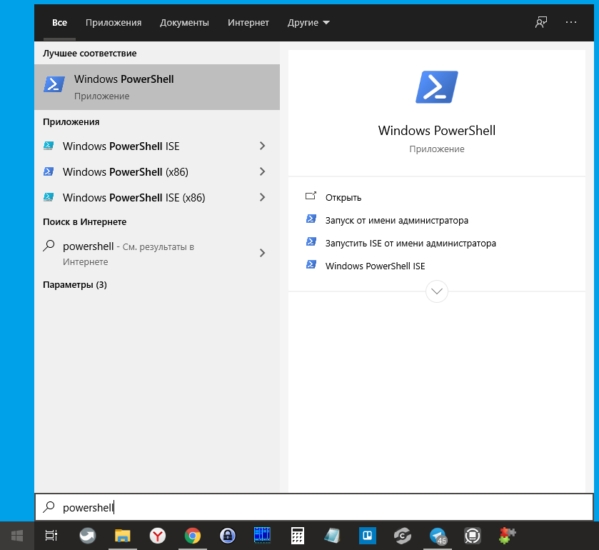This screenshot has width=599, height=550.
Task: Select the Все tab
Action: [x=59, y=23]
